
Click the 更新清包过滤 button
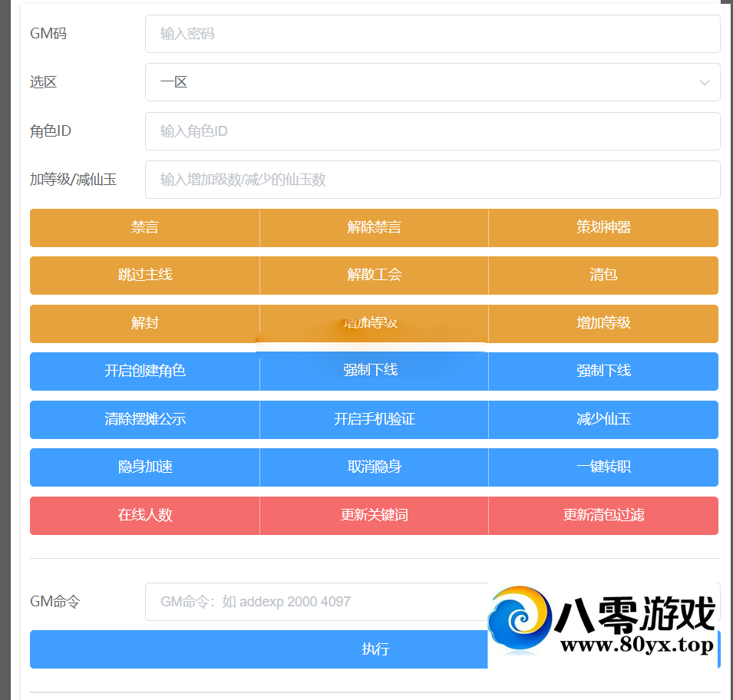[603, 516]
